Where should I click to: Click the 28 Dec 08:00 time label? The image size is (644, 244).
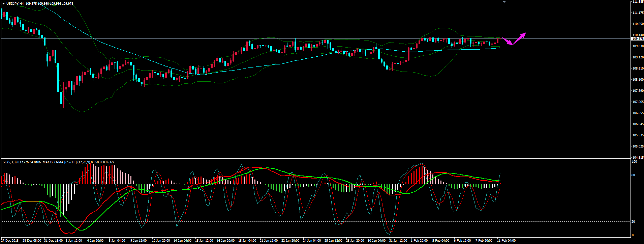coord(32,241)
